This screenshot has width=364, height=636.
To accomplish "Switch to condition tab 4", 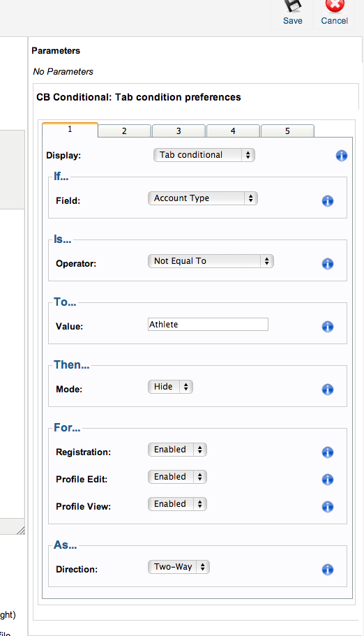I will [233, 131].
